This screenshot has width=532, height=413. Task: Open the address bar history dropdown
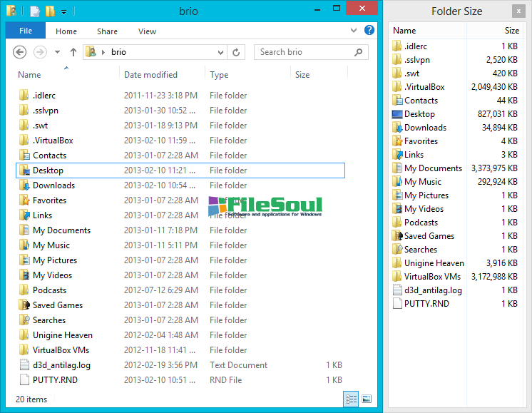(221, 52)
